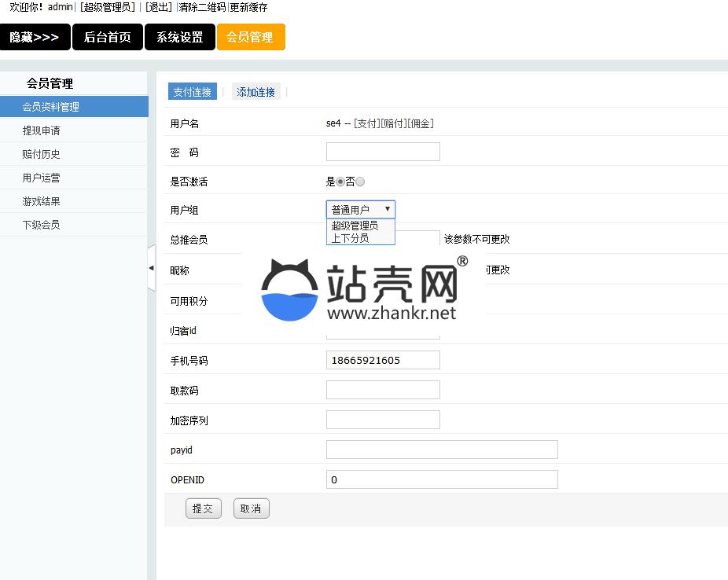The height and width of the screenshot is (580, 728).
Task: Open 赔付历史 in the sidebar
Action: click(x=41, y=154)
